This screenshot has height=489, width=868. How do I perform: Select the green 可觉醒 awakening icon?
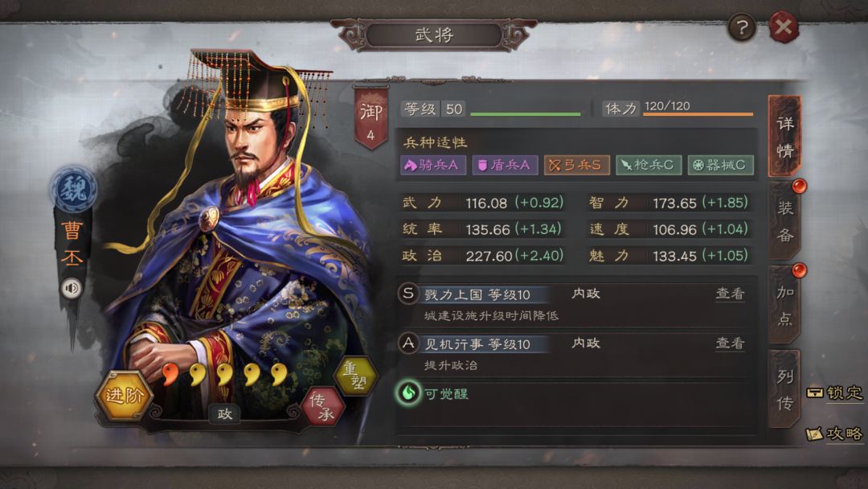408,393
